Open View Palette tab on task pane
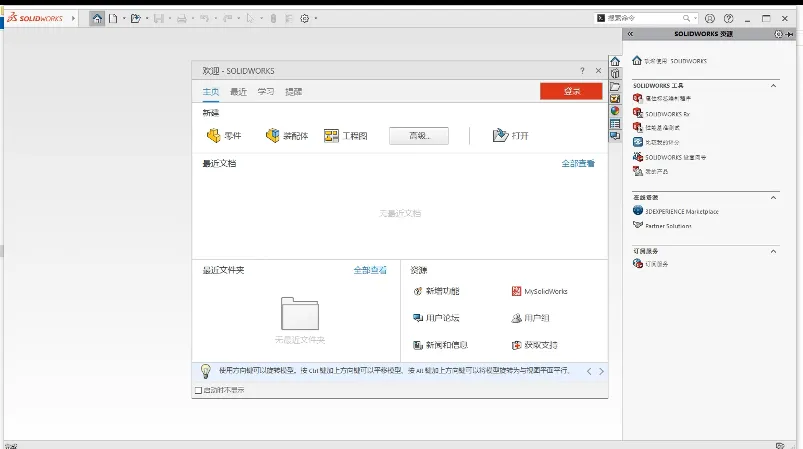803x449 pixels. click(x=615, y=99)
